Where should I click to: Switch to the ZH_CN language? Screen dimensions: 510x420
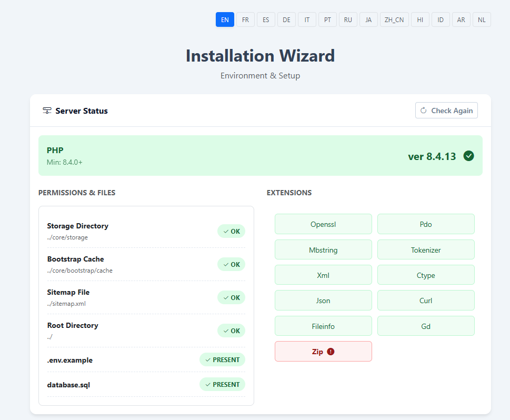(x=394, y=19)
